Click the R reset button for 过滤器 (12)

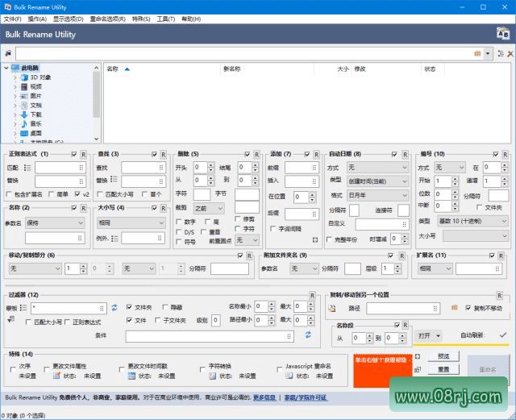coord(312,295)
